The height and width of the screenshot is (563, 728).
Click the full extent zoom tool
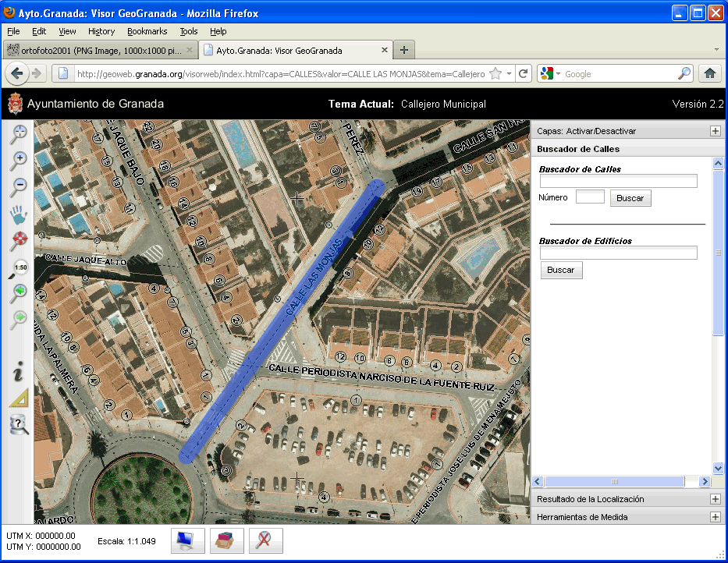tap(19, 240)
